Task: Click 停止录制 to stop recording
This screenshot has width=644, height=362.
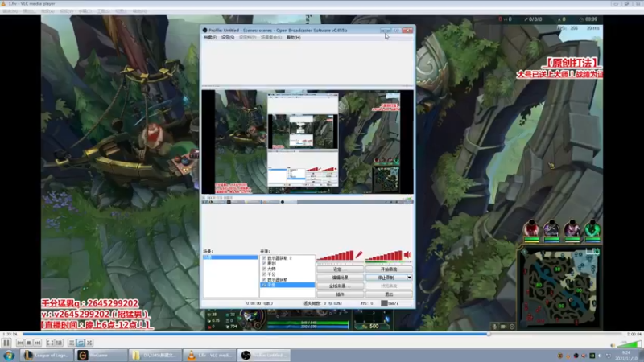Action: pos(386,278)
